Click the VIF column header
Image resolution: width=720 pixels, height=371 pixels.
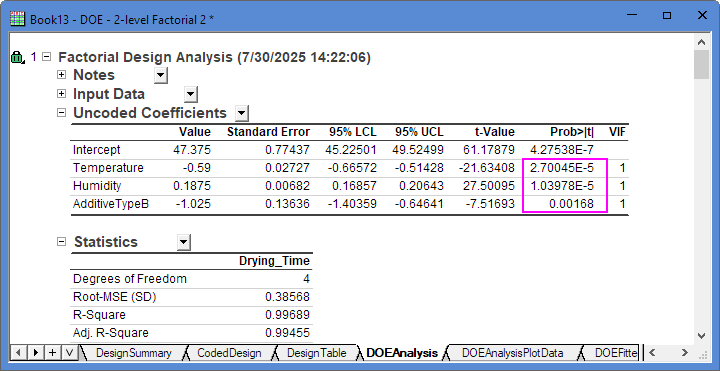[617, 132]
